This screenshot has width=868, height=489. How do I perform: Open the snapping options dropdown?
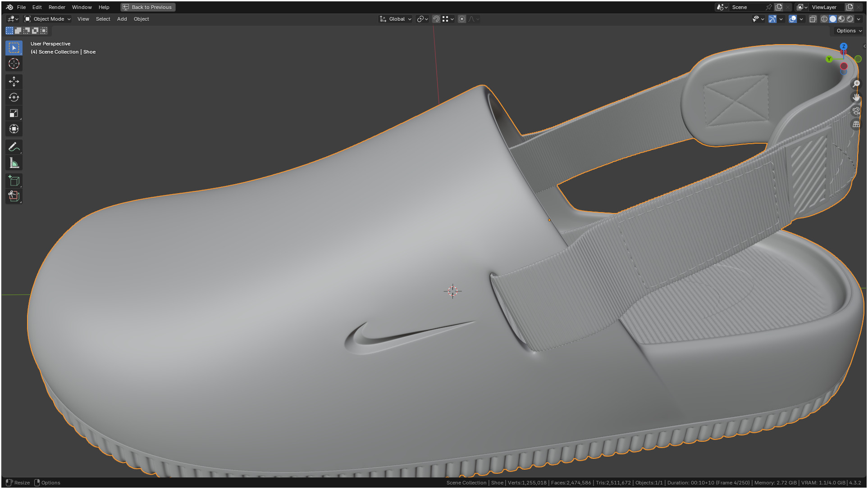[x=448, y=19]
